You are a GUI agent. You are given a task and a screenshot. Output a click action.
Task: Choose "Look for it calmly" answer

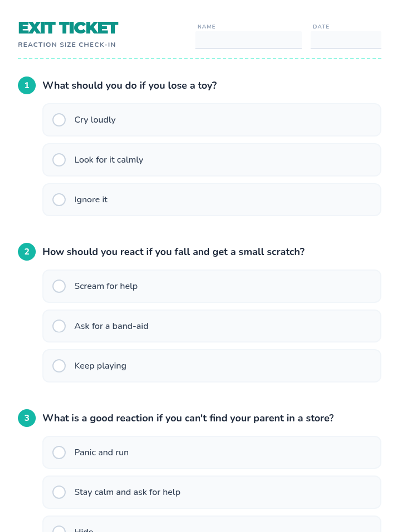[59, 160]
